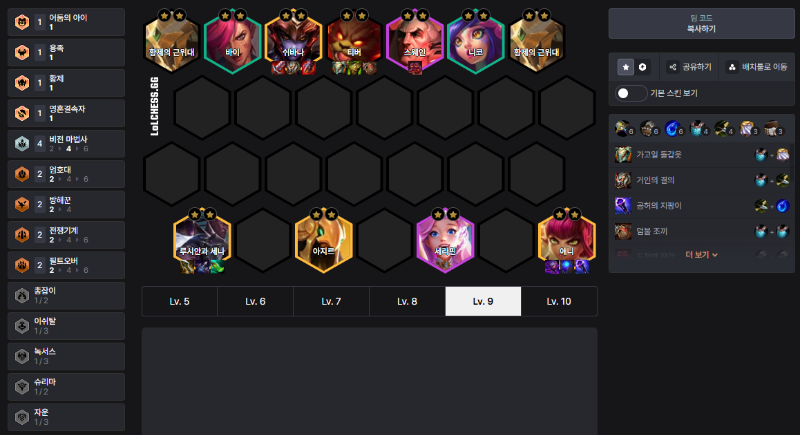The height and width of the screenshot is (435, 800).
Task: Switch to the gear item view toggle
Action: tap(642, 67)
